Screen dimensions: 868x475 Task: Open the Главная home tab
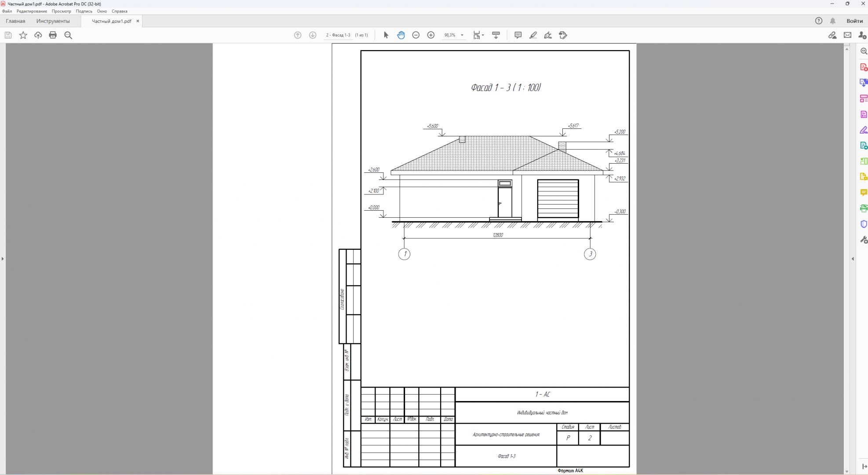pyautogui.click(x=15, y=21)
